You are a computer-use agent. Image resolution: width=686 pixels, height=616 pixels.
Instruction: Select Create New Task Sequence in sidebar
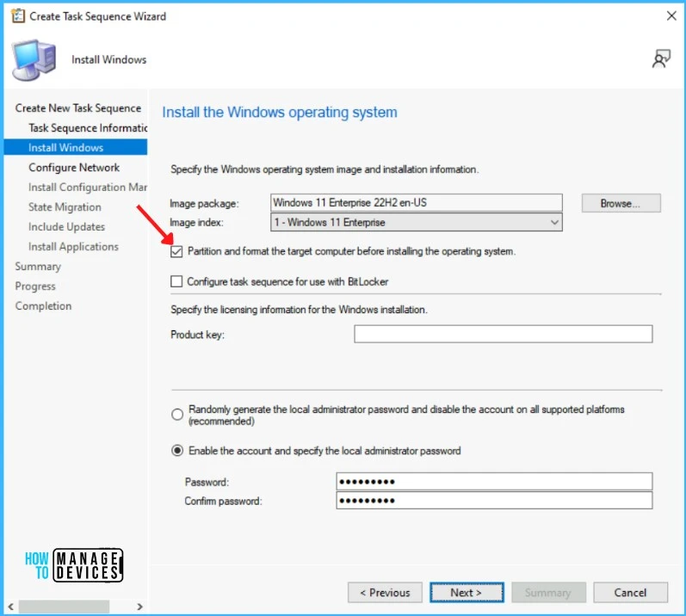pos(77,108)
